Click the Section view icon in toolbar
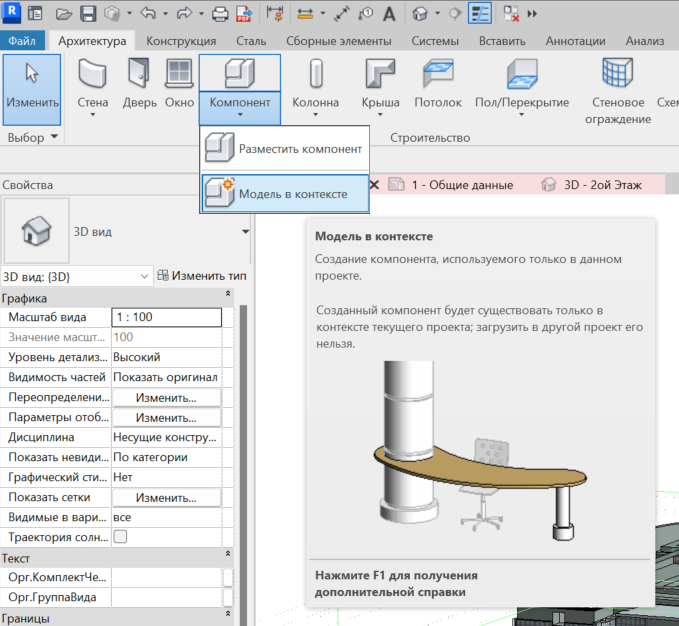Viewport: 679px width, 626px height. (x=455, y=14)
